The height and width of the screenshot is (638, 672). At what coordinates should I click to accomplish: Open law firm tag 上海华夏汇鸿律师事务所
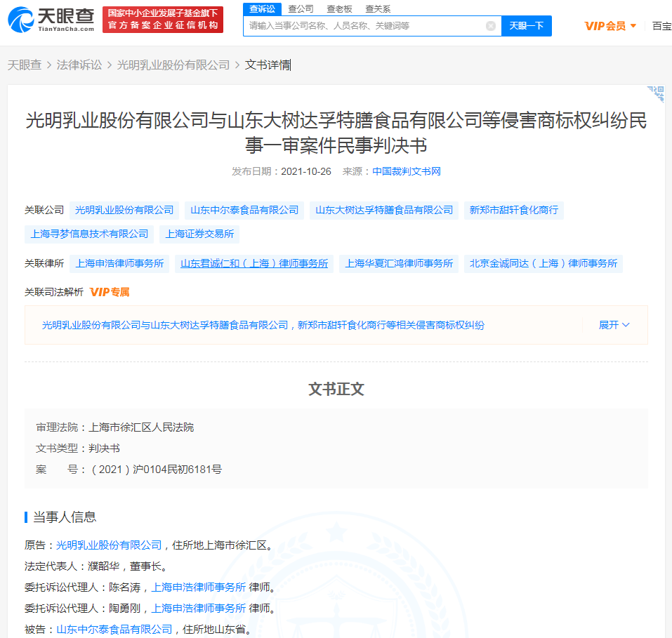(399, 263)
